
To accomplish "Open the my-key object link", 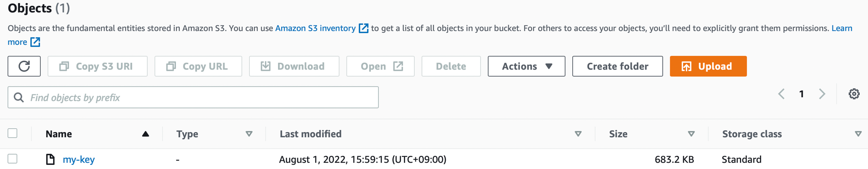I will coord(79,160).
